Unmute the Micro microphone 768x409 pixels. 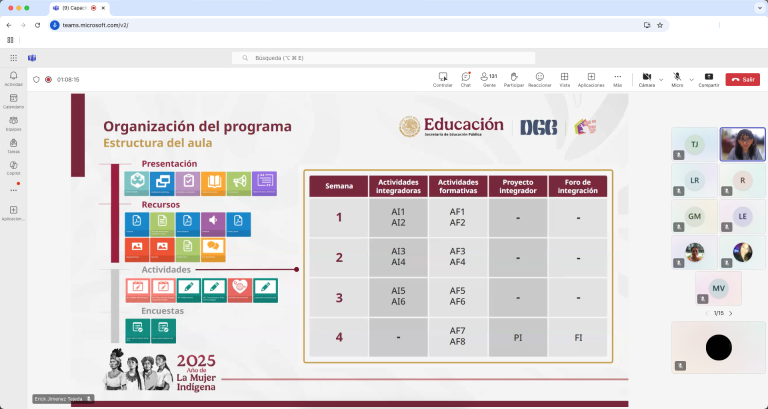[x=677, y=77]
